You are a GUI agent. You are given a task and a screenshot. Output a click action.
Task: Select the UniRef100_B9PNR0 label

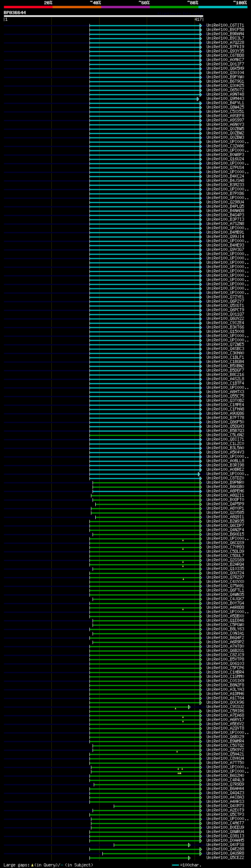225,482
